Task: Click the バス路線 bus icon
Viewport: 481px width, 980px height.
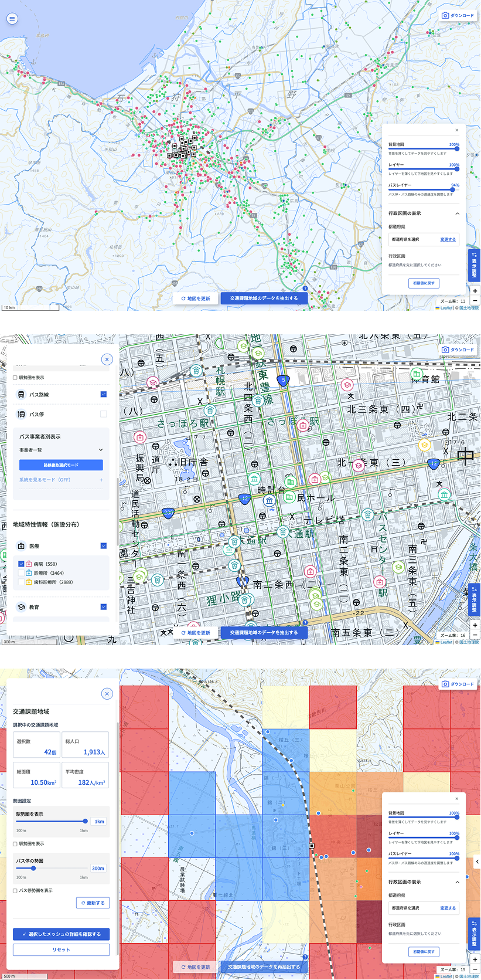Action: point(21,395)
